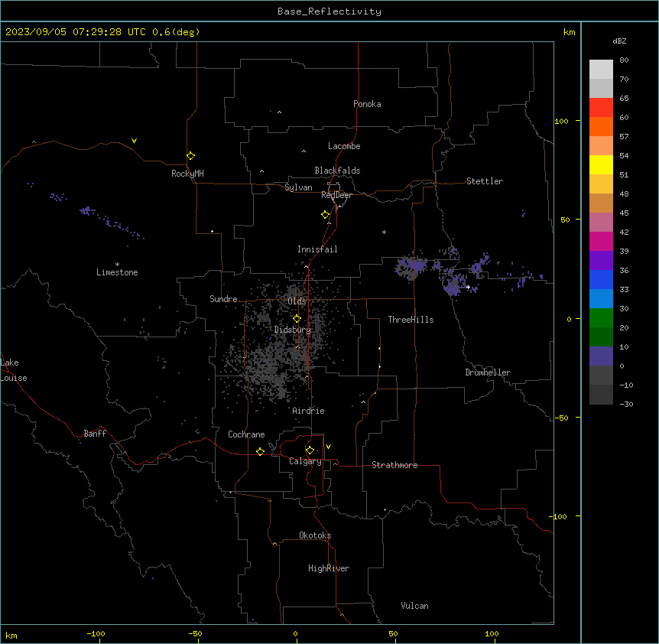The height and width of the screenshot is (644, 659).
Task: Click the yellow diamond marker below RedDeer
Action: point(325,215)
